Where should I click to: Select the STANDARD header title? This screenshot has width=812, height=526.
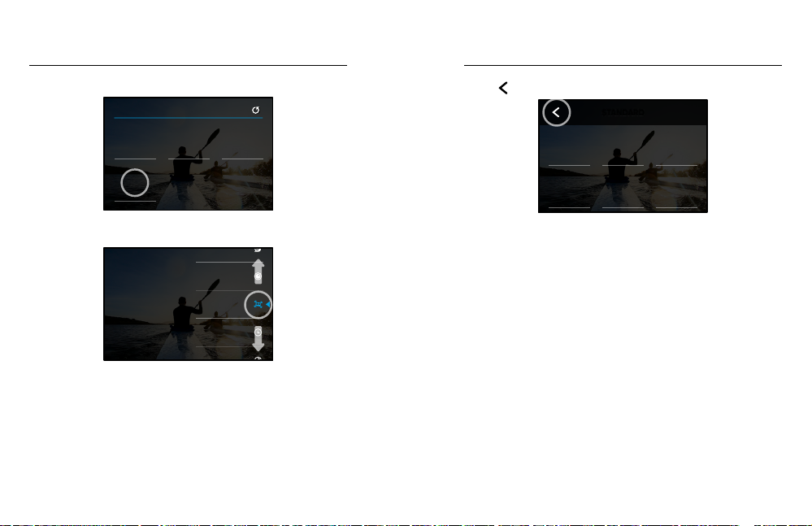(x=623, y=112)
